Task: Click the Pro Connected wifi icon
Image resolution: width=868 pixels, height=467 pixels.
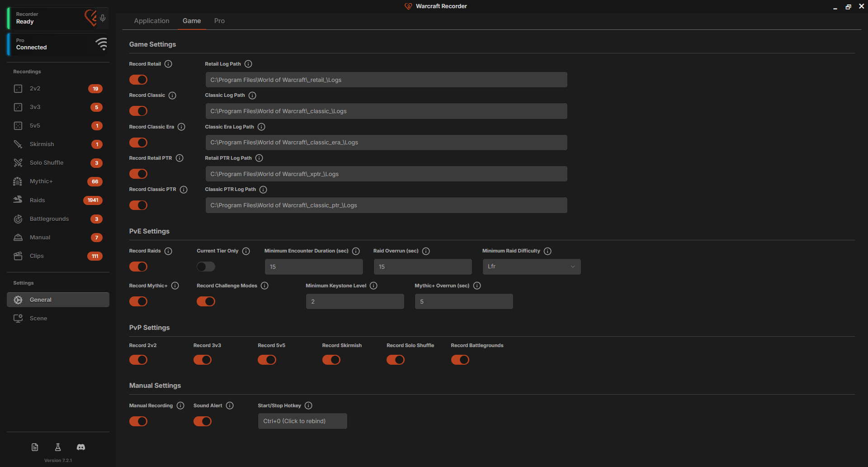Action: tap(101, 44)
